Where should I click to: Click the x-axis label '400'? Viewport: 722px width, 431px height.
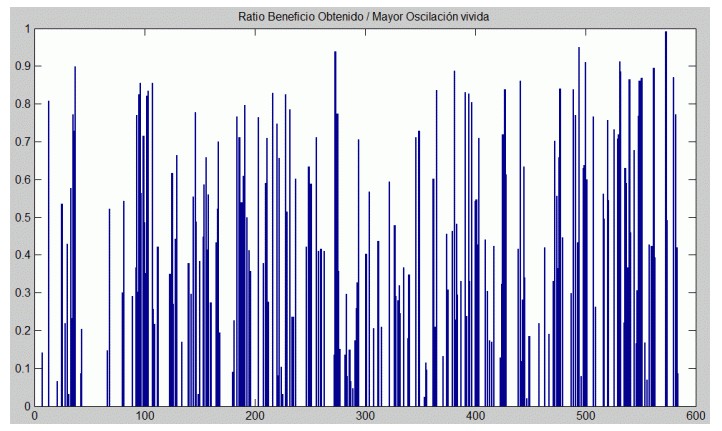pos(475,416)
